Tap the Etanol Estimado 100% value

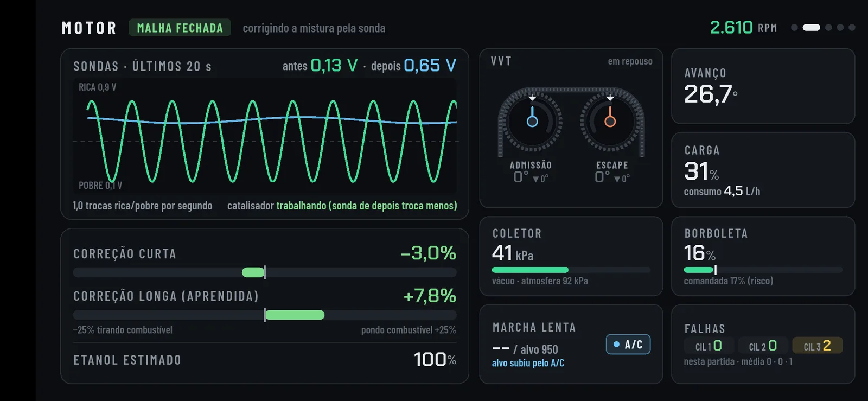tap(435, 360)
